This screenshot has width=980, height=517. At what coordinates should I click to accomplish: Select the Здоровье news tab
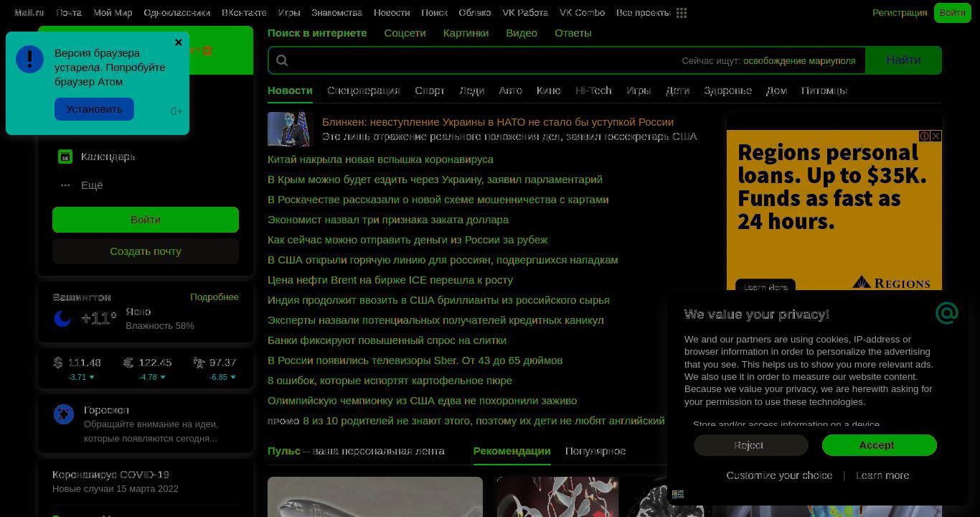(x=727, y=90)
